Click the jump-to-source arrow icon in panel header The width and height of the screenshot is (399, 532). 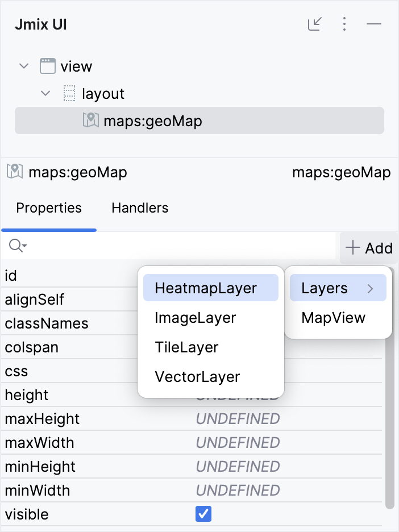[x=315, y=24]
